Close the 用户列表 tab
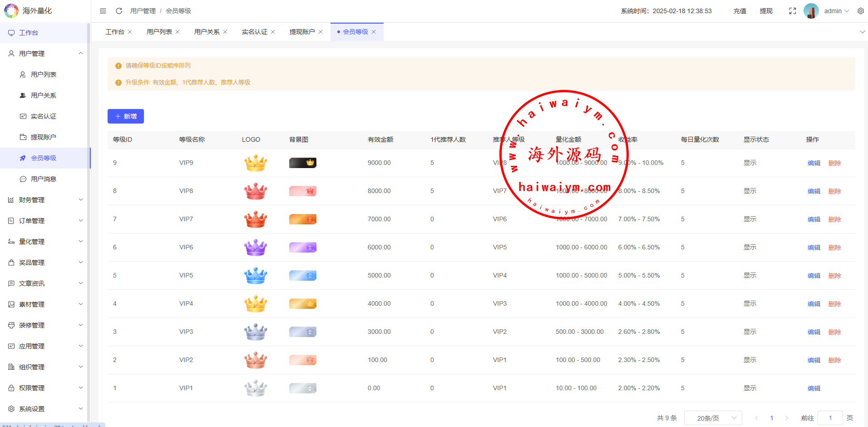Viewport: 868px width, 427px height. coord(178,32)
